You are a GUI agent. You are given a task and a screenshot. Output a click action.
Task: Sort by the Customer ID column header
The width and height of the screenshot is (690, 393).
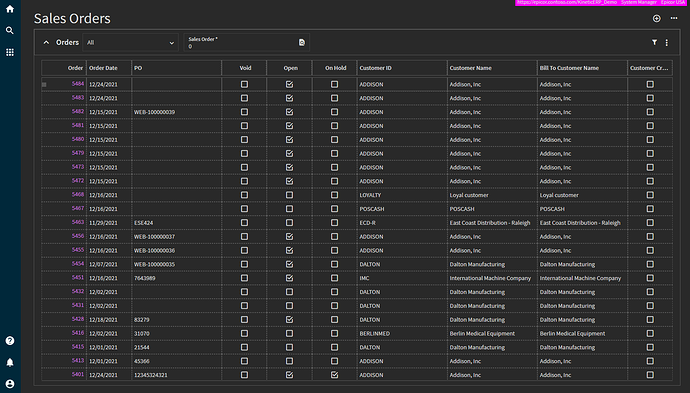375,68
